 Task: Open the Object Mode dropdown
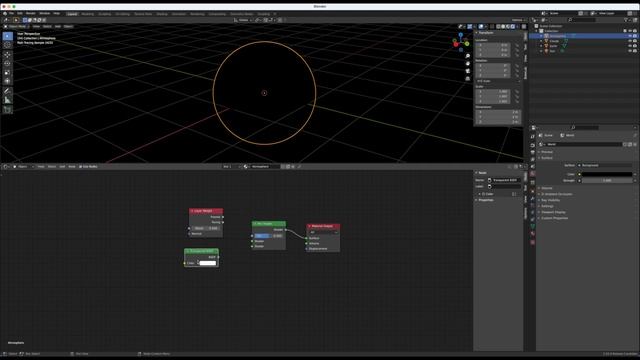[x=16, y=27]
